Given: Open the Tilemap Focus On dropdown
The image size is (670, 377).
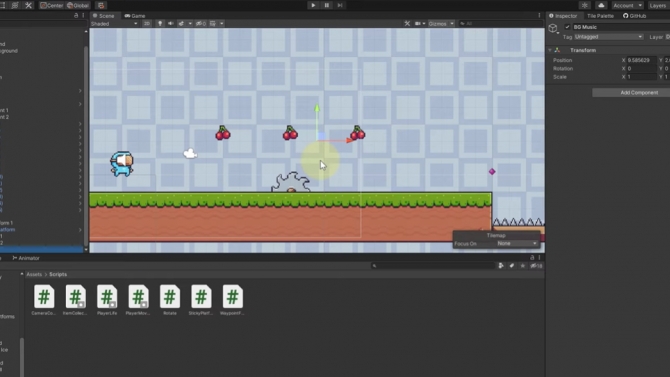Looking at the screenshot, I should (x=517, y=243).
